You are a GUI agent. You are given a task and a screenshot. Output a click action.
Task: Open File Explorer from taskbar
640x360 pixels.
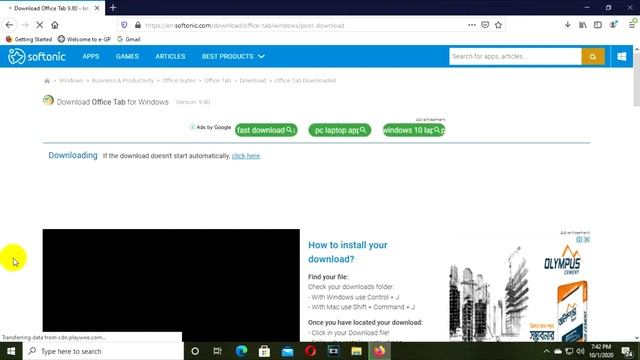[x=356, y=351]
